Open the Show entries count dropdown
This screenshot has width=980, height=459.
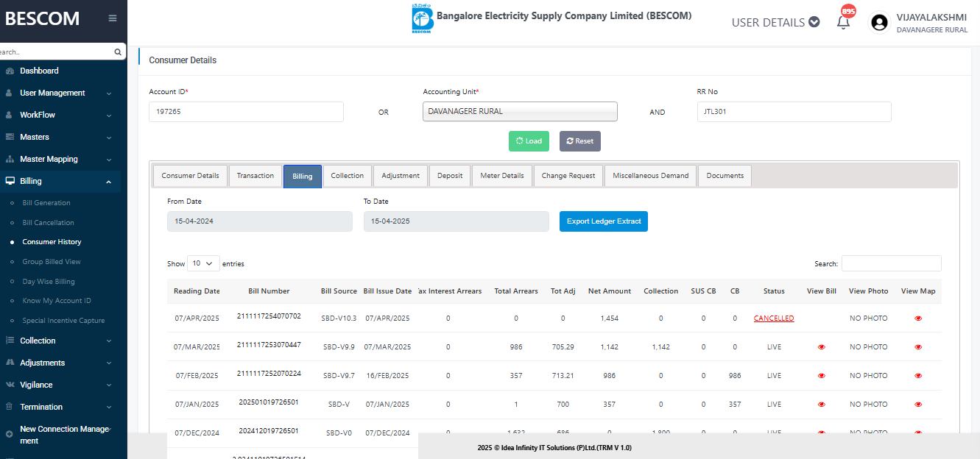click(x=204, y=263)
